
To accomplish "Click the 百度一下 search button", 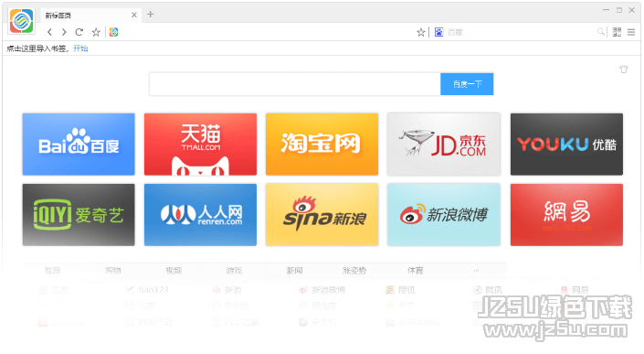I will pyautogui.click(x=467, y=84).
